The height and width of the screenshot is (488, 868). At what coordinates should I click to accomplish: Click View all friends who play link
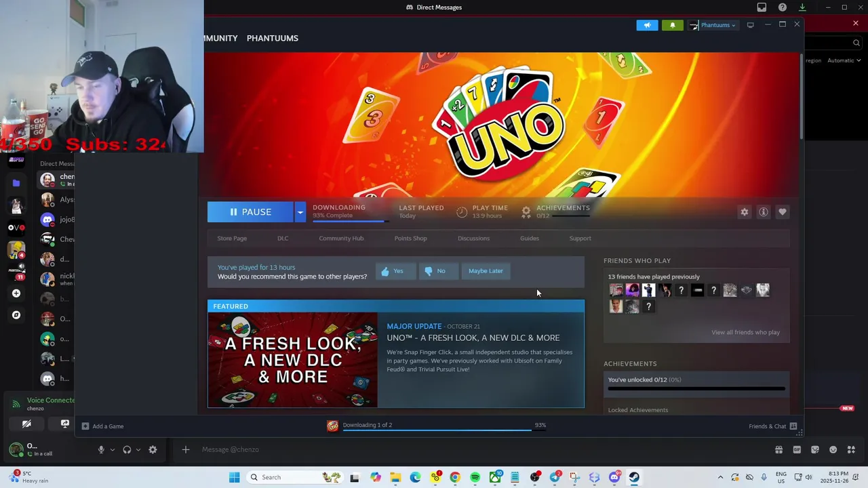click(745, 333)
